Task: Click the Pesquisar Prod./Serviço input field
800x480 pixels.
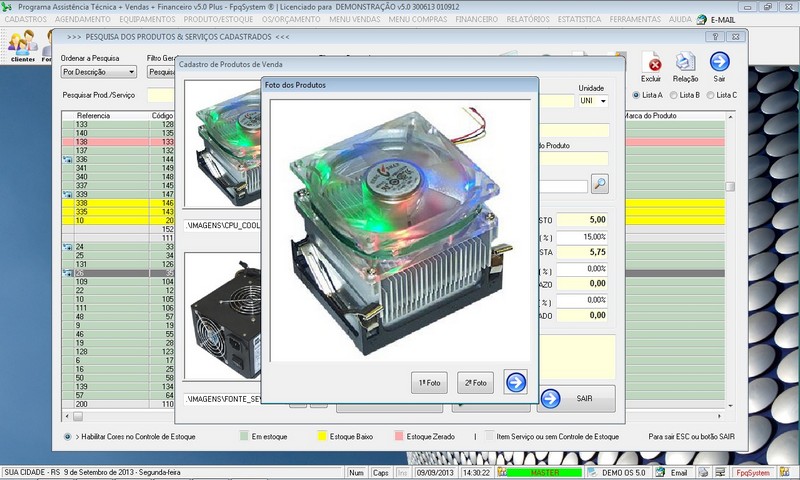Action: [x=161, y=95]
